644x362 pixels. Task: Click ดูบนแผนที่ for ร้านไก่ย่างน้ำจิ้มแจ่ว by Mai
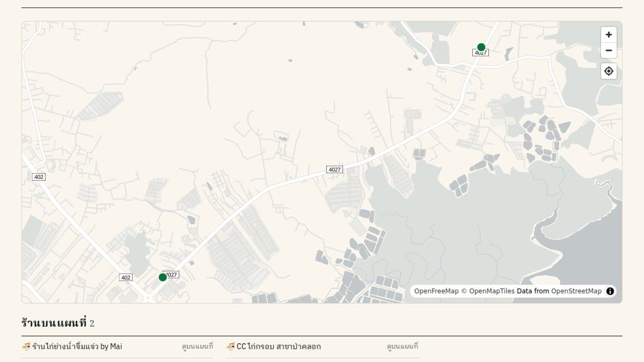pyautogui.click(x=198, y=346)
